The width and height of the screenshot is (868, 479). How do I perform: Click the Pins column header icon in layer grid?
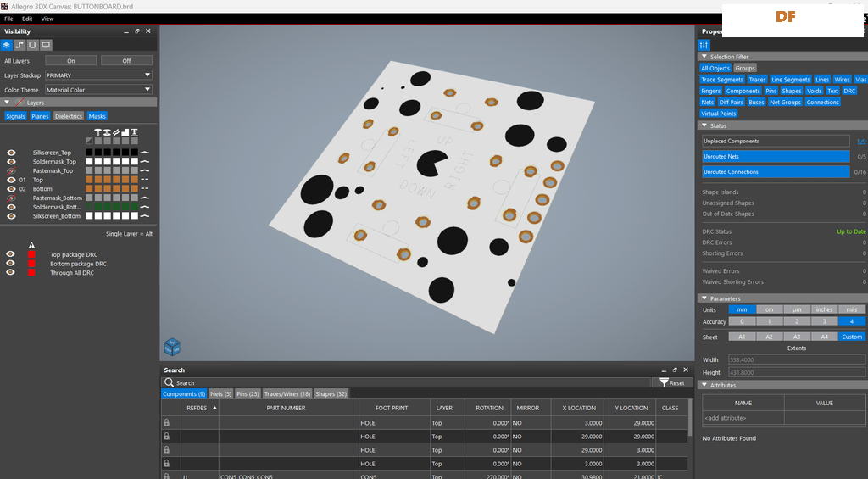pyautogui.click(x=97, y=132)
